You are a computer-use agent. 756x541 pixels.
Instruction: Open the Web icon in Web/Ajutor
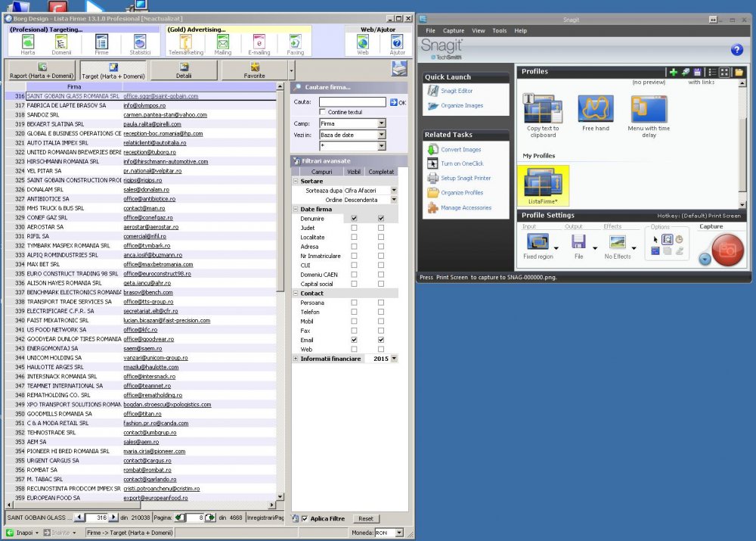(x=363, y=45)
